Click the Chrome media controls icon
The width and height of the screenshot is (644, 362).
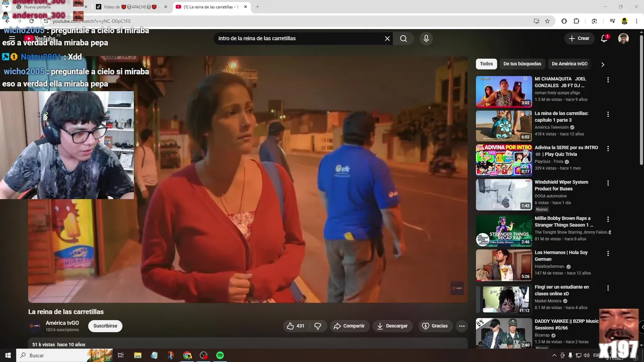click(612, 21)
